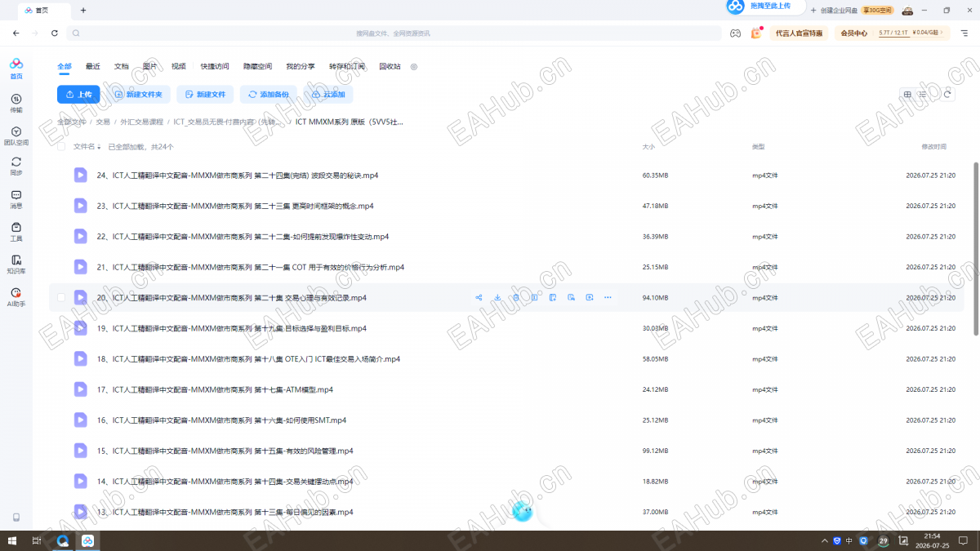980x551 pixels.
Task: Switch to grid view layout icon
Action: click(907, 94)
